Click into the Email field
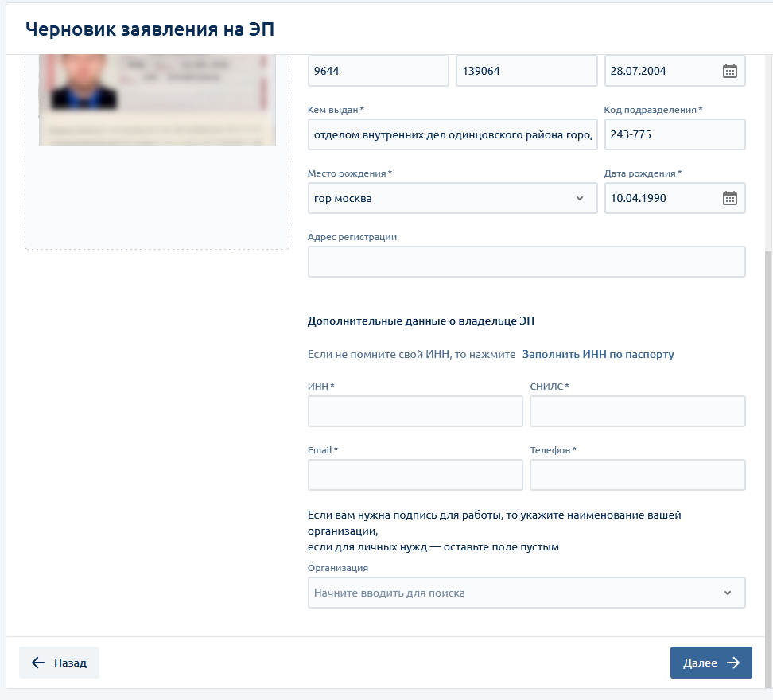The height and width of the screenshot is (700, 773). coord(415,475)
